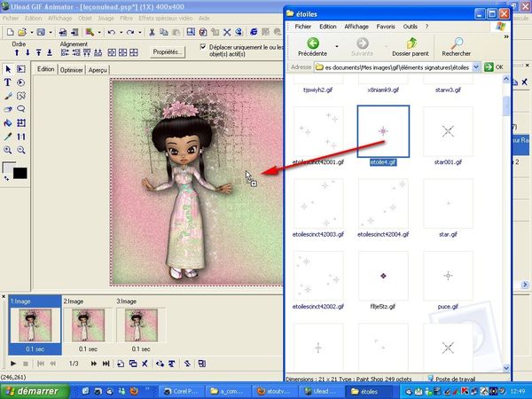Open dropdown arrow next to Save icon
The height and width of the screenshot is (399, 532).
(51, 33)
